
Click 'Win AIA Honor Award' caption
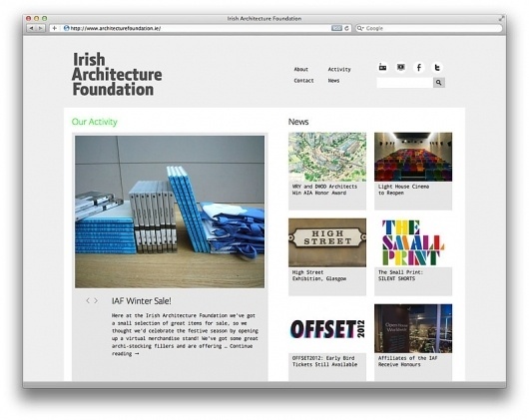coord(319,193)
